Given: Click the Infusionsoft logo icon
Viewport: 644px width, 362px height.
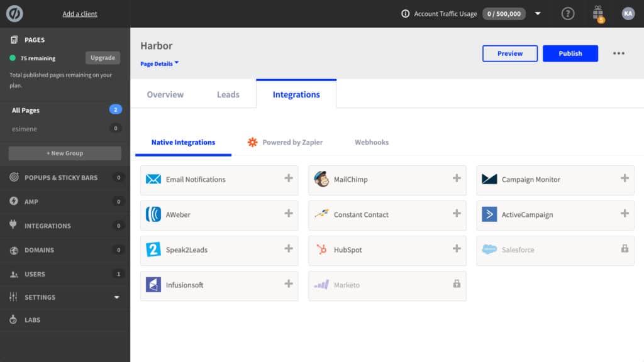Looking at the screenshot, I should point(153,285).
